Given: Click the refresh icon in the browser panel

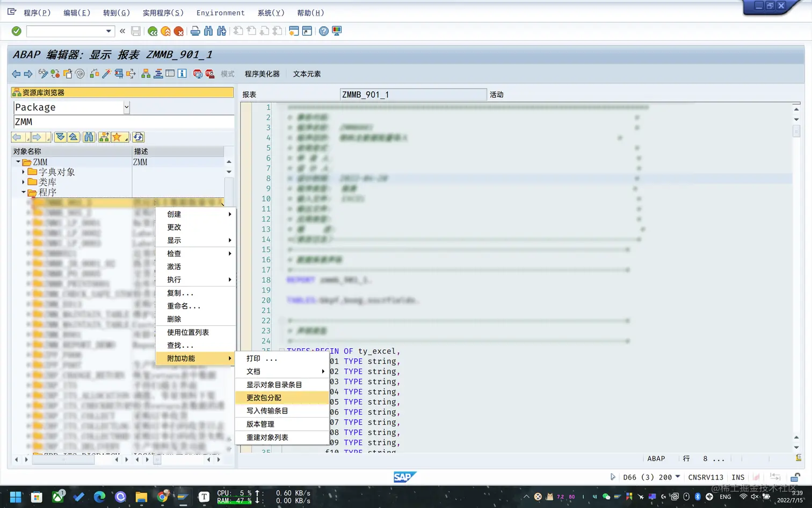Looking at the screenshot, I should pyautogui.click(x=138, y=137).
